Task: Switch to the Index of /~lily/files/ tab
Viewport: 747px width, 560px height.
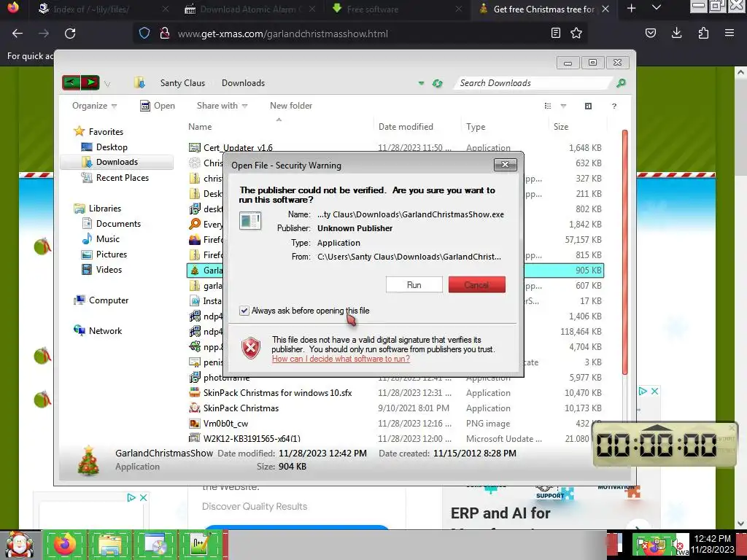Action: point(102,9)
